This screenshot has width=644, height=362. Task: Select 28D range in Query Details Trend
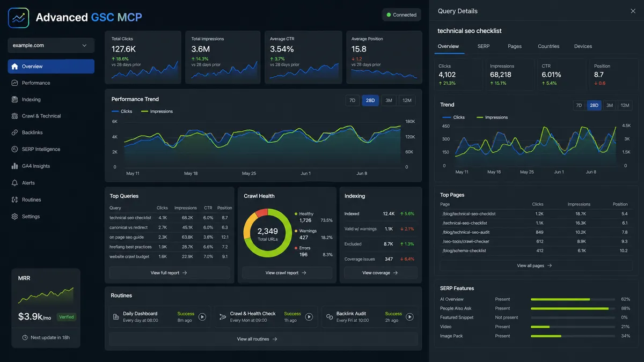[594, 106]
